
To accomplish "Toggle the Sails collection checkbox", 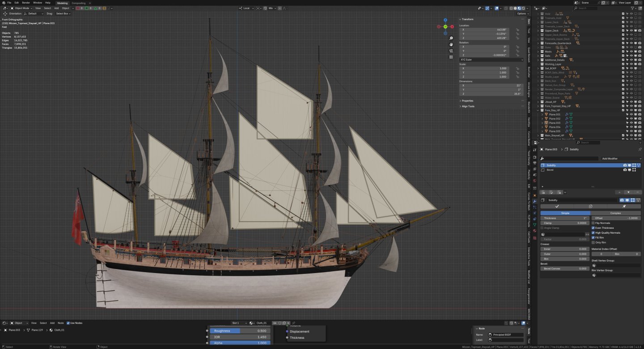I will [623, 55].
